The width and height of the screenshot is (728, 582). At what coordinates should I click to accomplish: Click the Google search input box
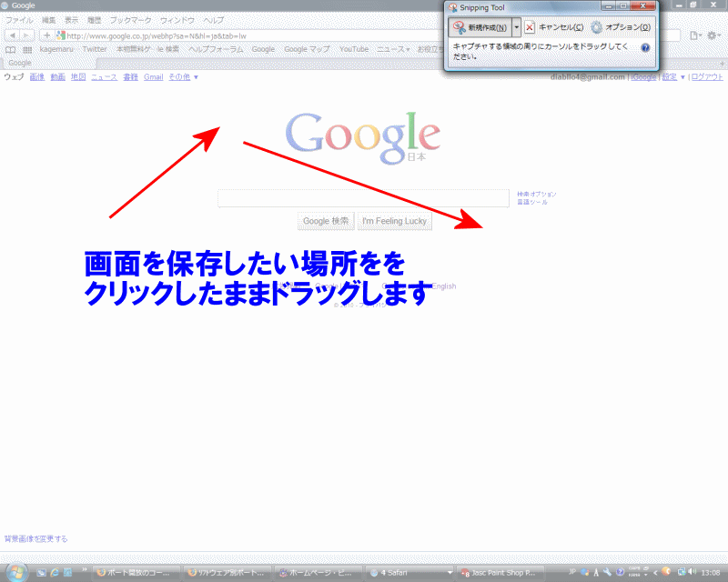coord(363,198)
